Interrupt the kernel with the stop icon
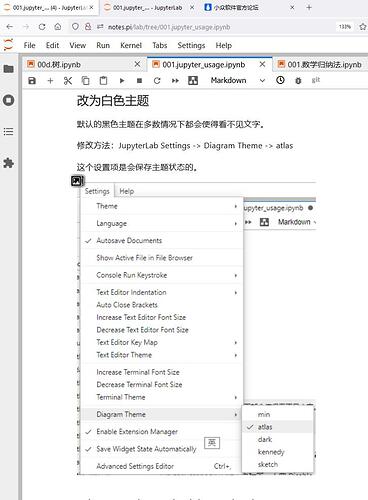Image resolution: width=368 pixels, height=500 pixels. click(x=140, y=80)
